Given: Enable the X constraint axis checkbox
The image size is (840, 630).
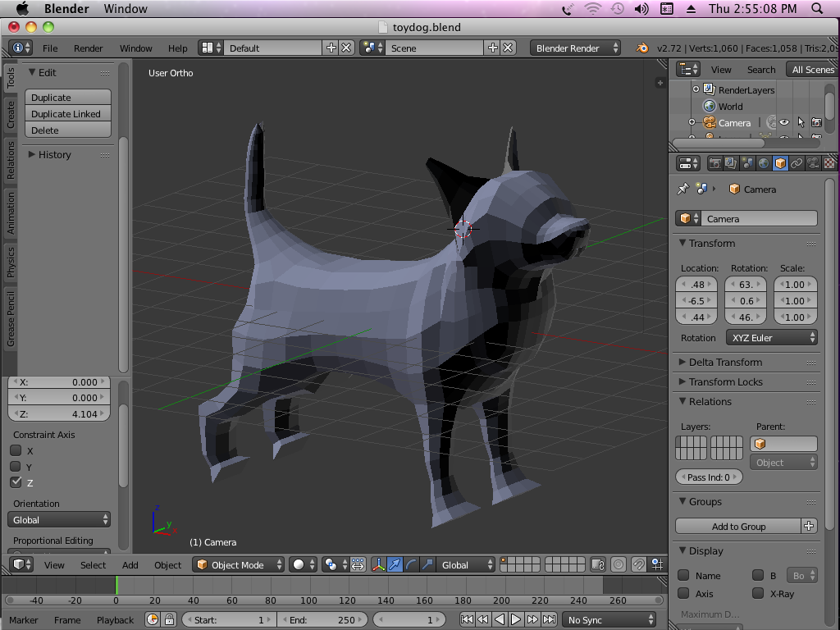Looking at the screenshot, I should (x=16, y=450).
